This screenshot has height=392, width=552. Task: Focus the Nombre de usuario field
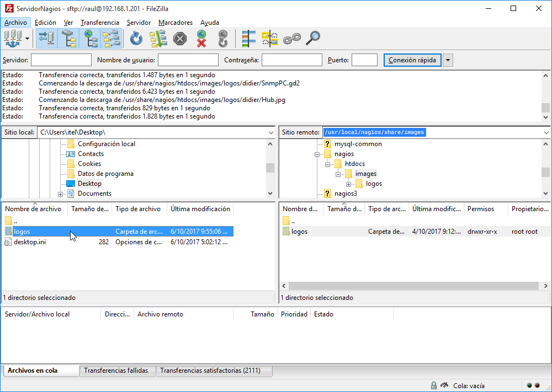point(188,60)
